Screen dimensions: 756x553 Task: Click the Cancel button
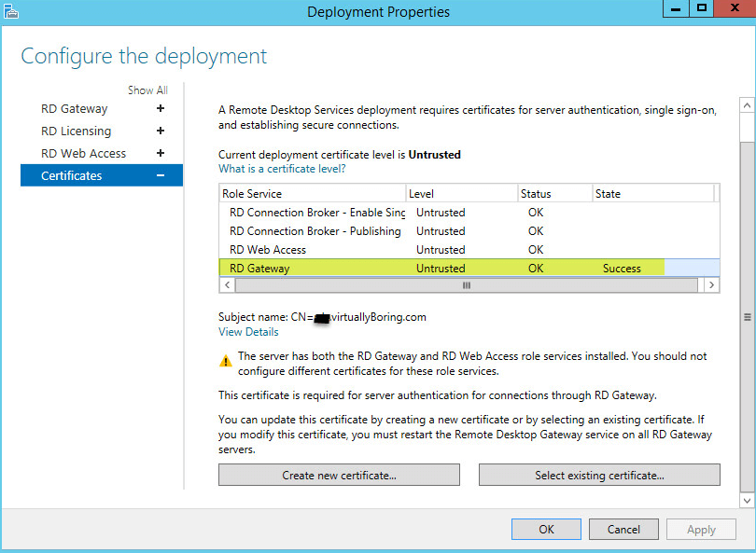click(623, 530)
